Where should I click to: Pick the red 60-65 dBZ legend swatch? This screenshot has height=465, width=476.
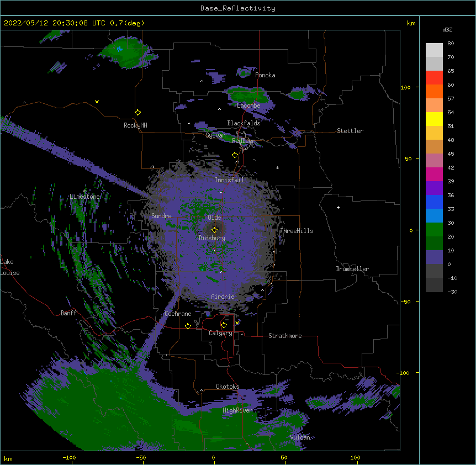(434, 77)
